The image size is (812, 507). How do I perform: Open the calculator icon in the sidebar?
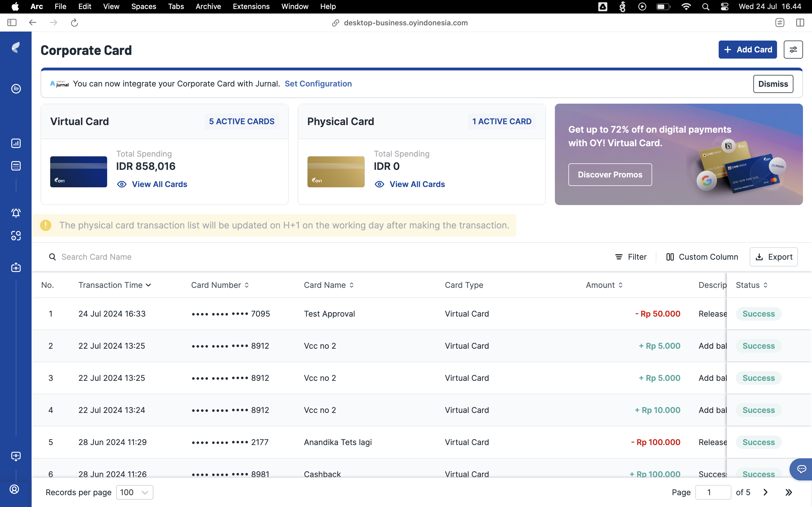tap(16, 166)
